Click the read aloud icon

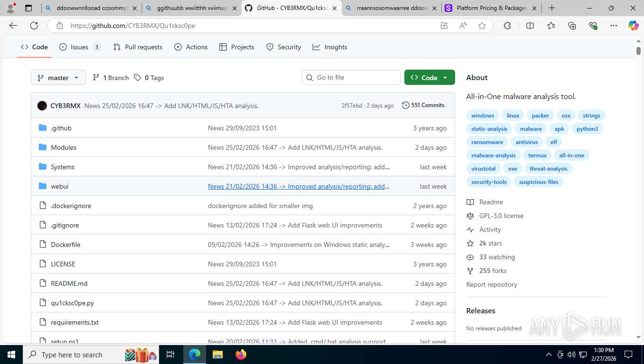463,26
